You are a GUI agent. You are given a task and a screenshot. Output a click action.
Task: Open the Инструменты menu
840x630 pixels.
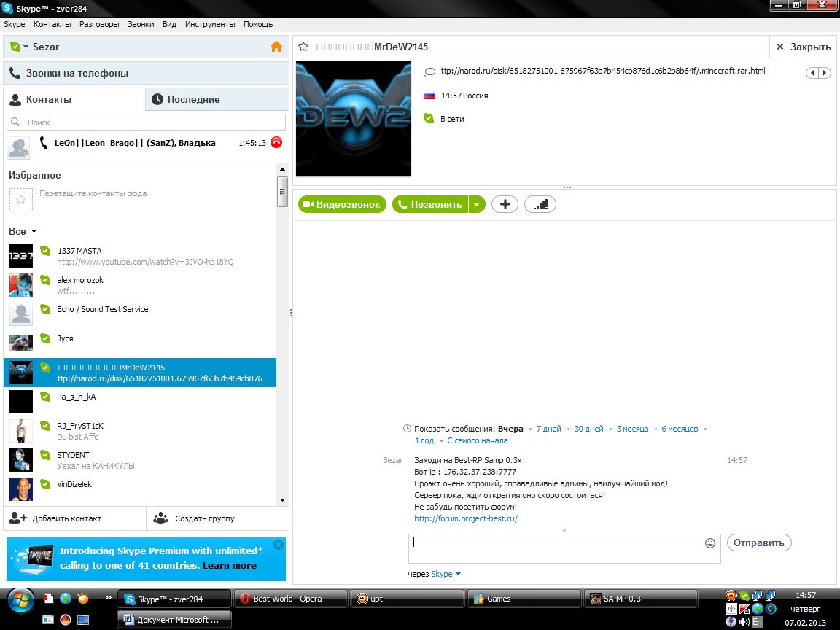210,24
